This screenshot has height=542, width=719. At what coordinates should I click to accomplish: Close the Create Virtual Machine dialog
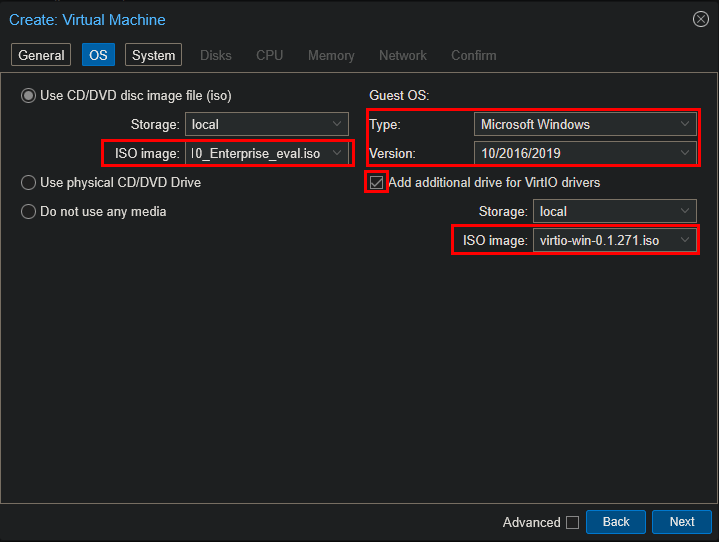coord(700,19)
